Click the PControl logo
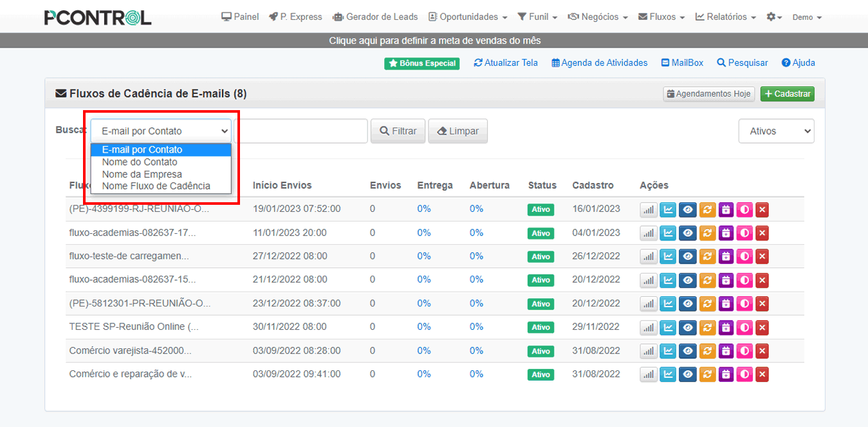This screenshot has height=427, width=868. (98, 17)
